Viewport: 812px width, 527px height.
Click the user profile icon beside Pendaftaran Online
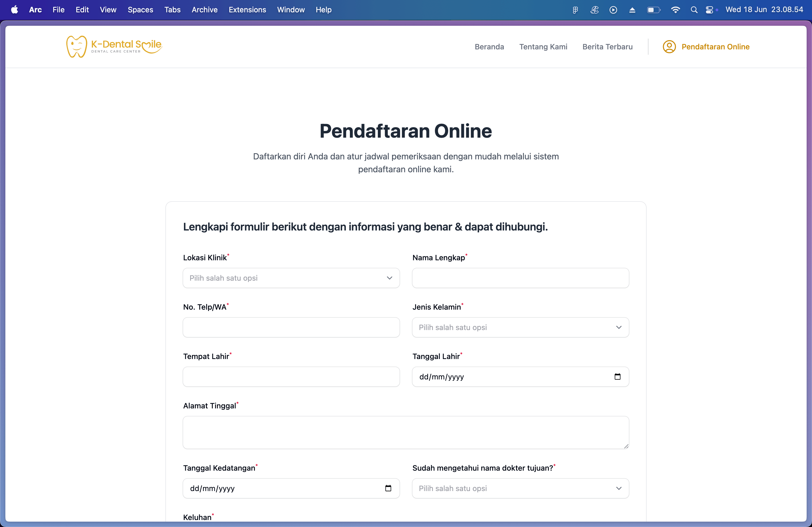669,47
